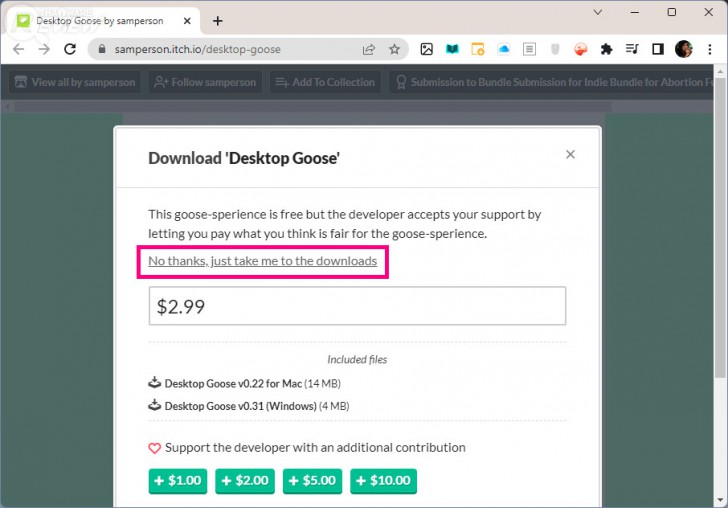The image size is (728, 508).
Task: Click the browser forward arrow
Action: click(44, 49)
